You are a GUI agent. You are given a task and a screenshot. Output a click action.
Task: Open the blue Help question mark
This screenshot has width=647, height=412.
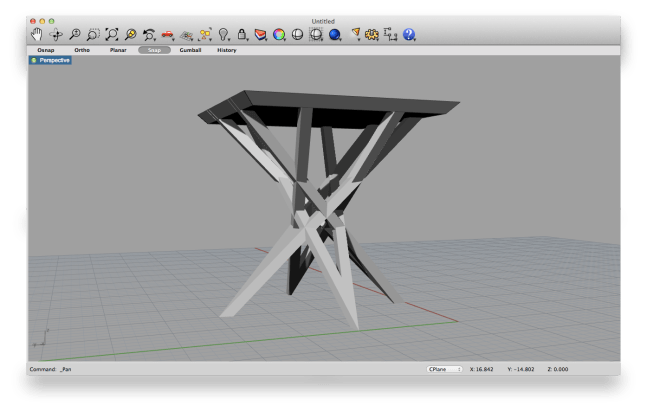coord(409,34)
